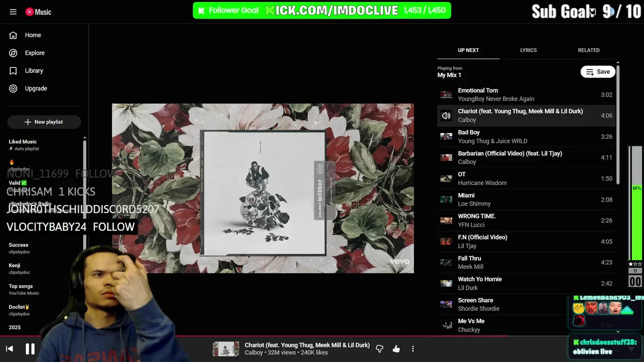Play Bad Boy by Young Thug & Juice WRLD
This screenshot has width=644, height=362.
[526, 137]
